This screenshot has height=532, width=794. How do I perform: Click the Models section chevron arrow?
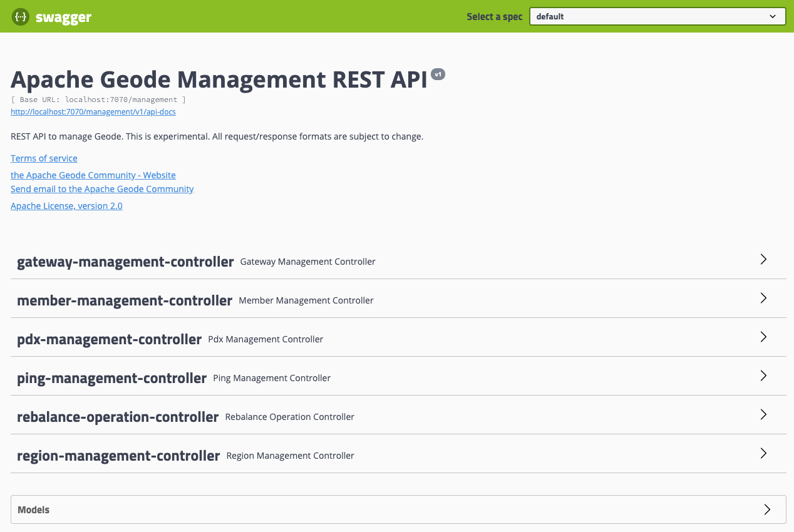[x=767, y=509]
